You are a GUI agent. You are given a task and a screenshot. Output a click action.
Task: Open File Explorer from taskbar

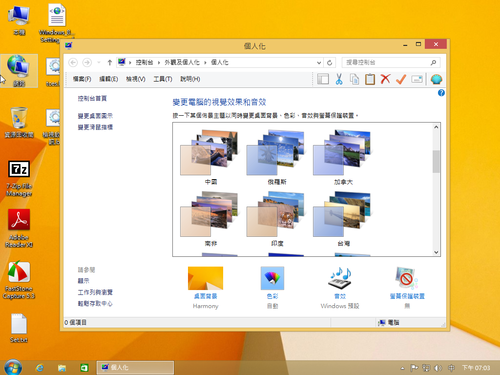point(62,368)
